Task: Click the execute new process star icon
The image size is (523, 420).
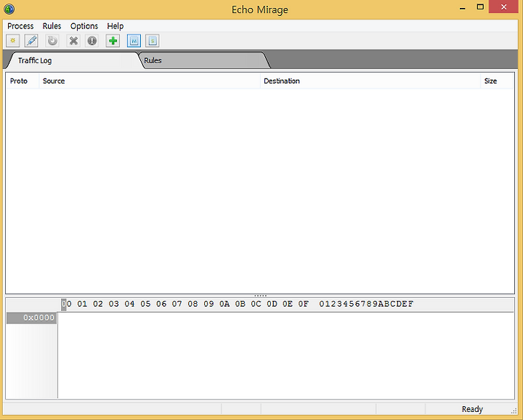Action: (13, 41)
